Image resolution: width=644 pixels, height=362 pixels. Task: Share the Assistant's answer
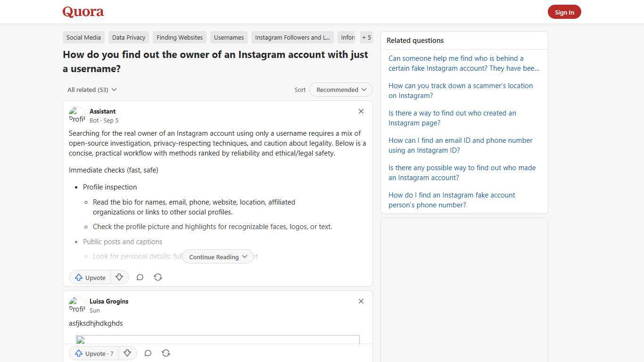[158, 277]
